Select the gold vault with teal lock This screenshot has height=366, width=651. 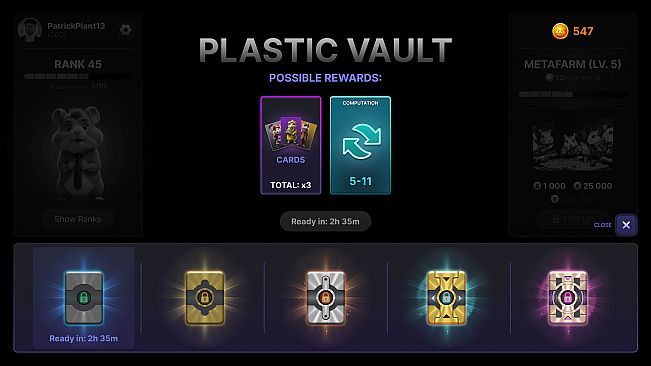(x=447, y=298)
